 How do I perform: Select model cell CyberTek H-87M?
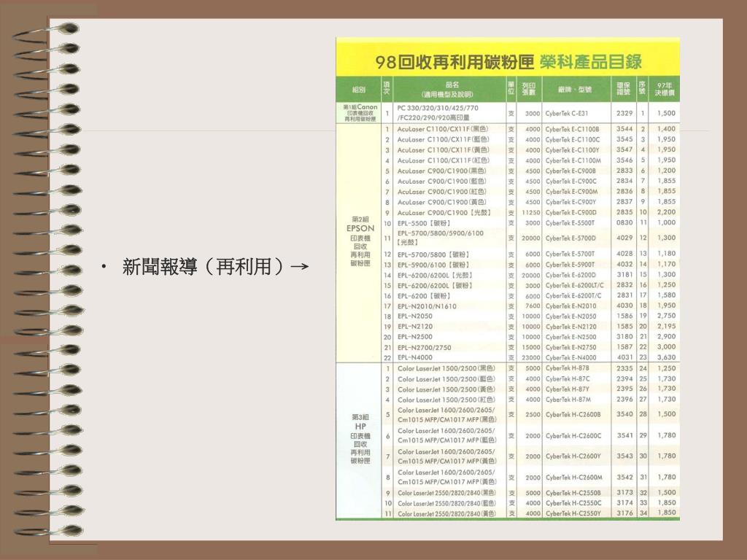[x=568, y=400]
